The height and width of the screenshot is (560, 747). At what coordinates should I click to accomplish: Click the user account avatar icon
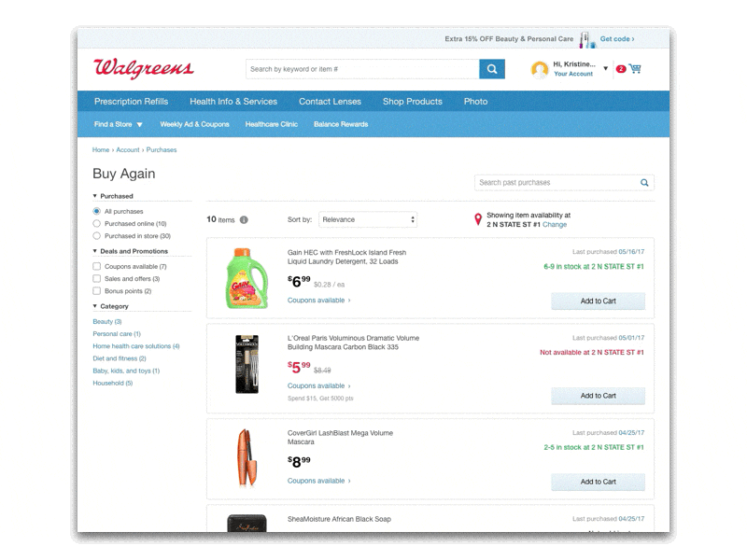[540, 69]
